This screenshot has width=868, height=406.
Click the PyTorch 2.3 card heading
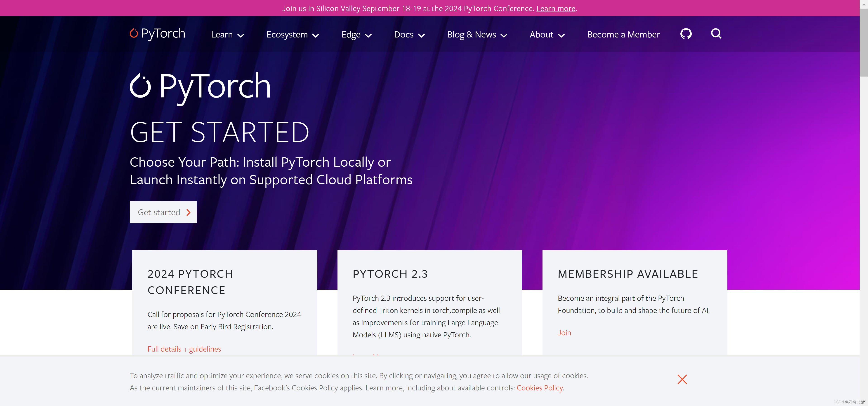(x=390, y=274)
